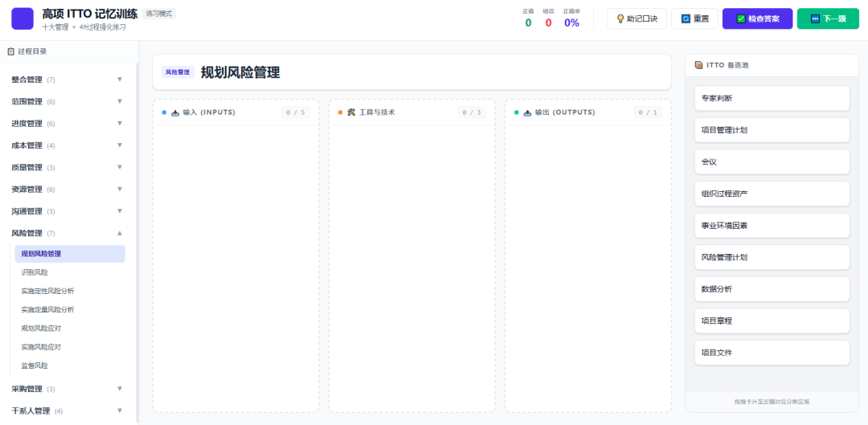Screen dimensions: 868x425
Task: Click the 数据分析 card
Action: tap(772, 289)
